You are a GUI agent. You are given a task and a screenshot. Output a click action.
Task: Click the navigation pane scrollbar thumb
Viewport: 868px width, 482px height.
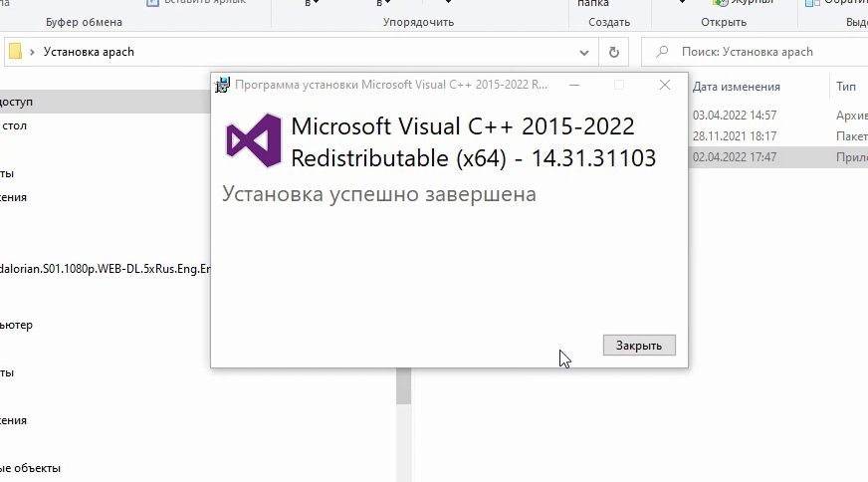(x=404, y=385)
